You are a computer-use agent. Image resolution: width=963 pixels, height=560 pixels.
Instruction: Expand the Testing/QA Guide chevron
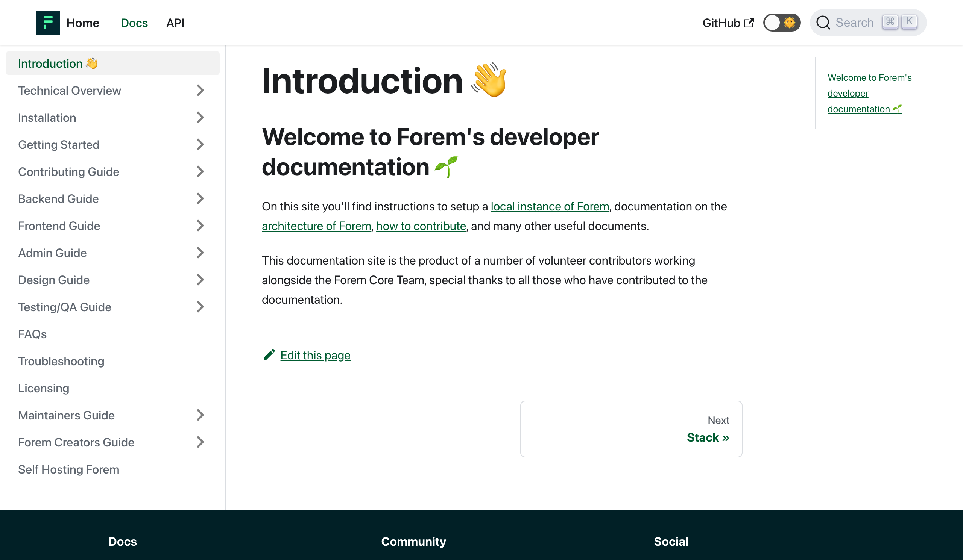[200, 307]
